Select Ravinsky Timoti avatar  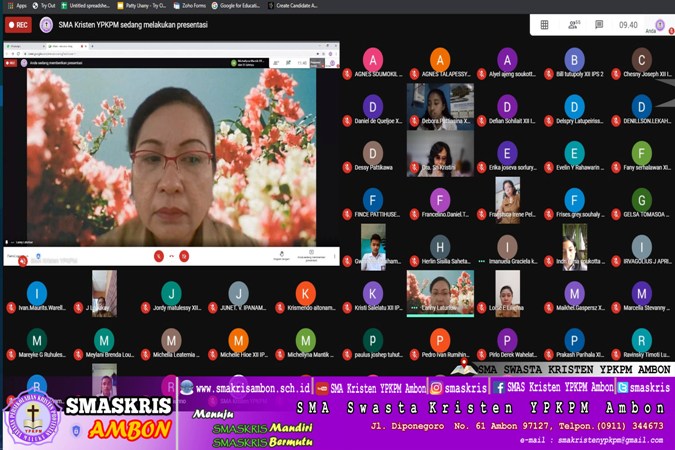[x=641, y=340]
